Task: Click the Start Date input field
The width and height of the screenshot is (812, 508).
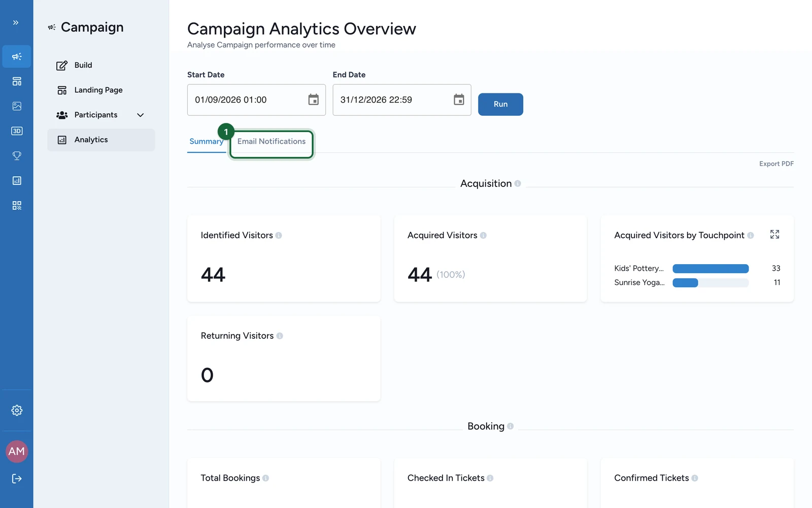Action: (x=256, y=100)
